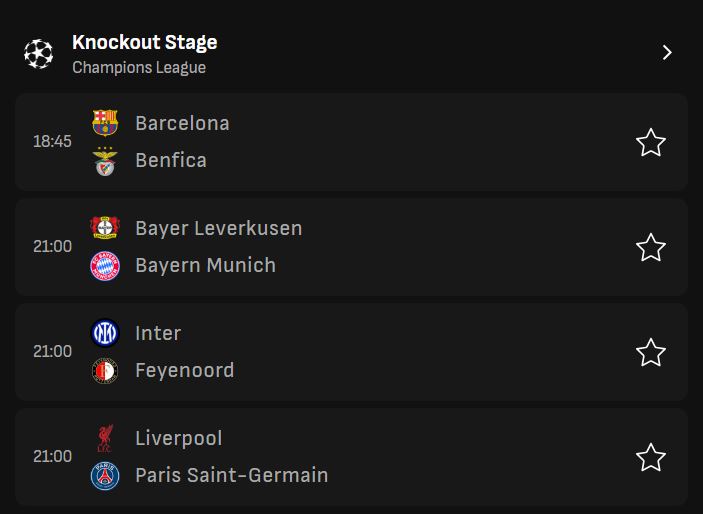Click the Liverpool club crest
703x514 pixels.
point(105,438)
